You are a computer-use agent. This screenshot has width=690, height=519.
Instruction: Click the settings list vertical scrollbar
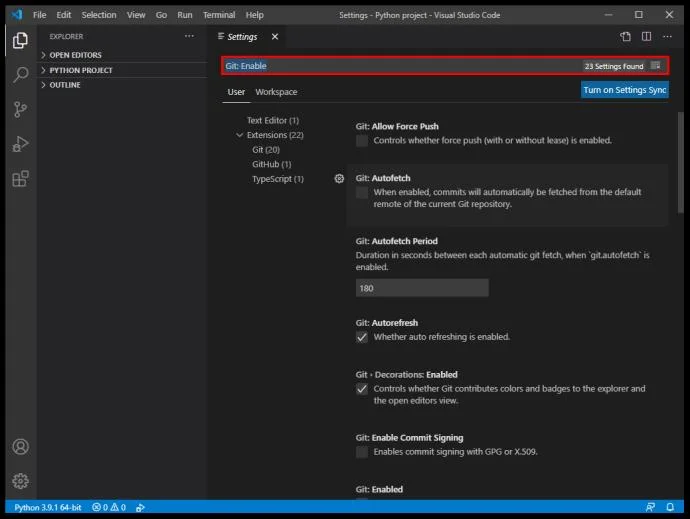click(680, 163)
